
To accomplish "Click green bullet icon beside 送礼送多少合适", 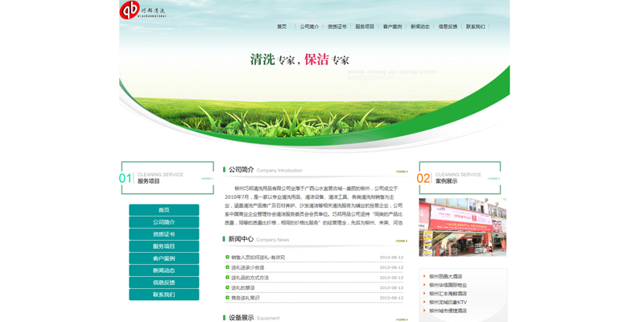I will tap(228, 267).
